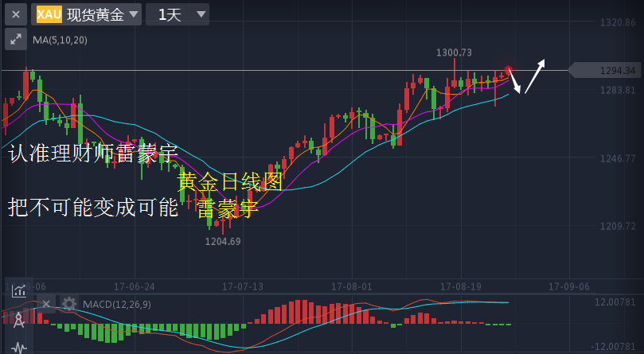Click the 1204.69 low price label
Viewport: 644px width, 354px height.
click(223, 241)
